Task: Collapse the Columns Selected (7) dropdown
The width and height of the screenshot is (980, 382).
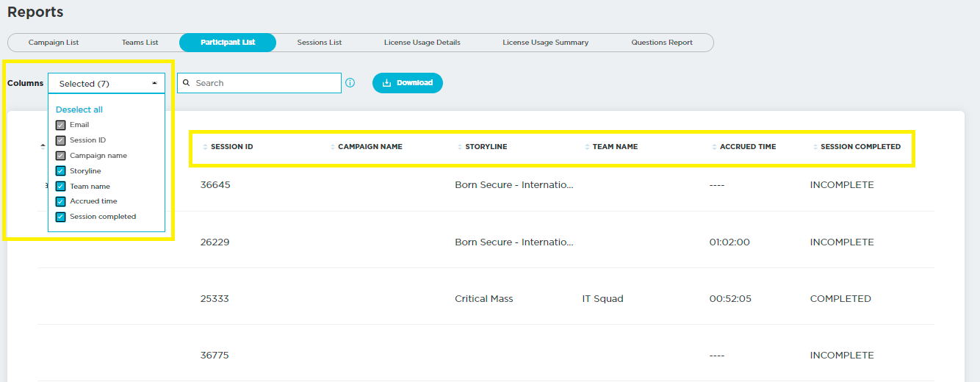Action: point(107,84)
